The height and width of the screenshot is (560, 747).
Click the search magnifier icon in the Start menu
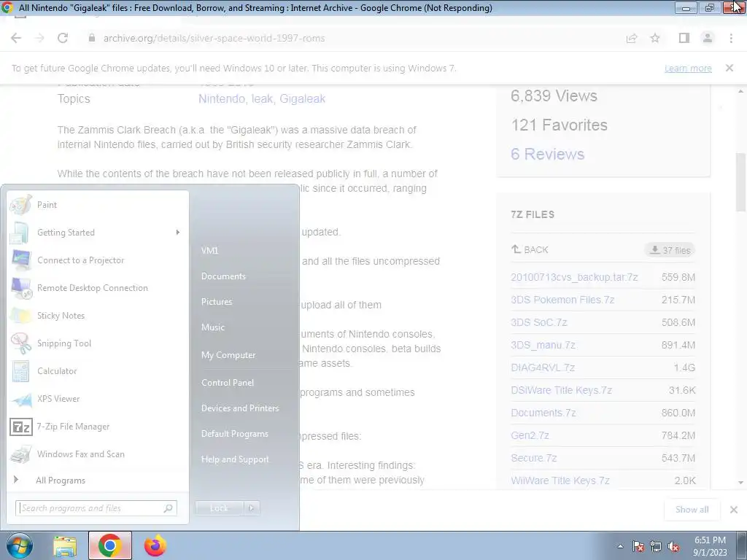169,508
